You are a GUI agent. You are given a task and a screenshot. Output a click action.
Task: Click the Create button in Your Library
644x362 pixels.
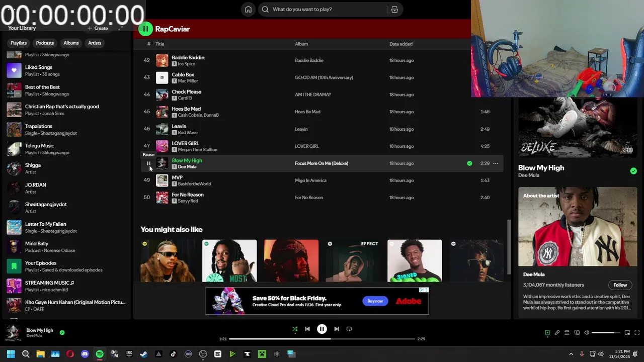pyautogui.click(x=98, y=28)
